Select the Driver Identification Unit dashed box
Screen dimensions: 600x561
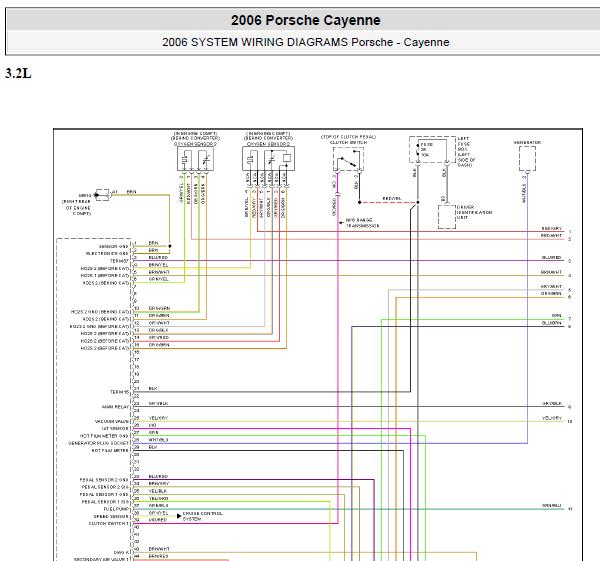447,217
